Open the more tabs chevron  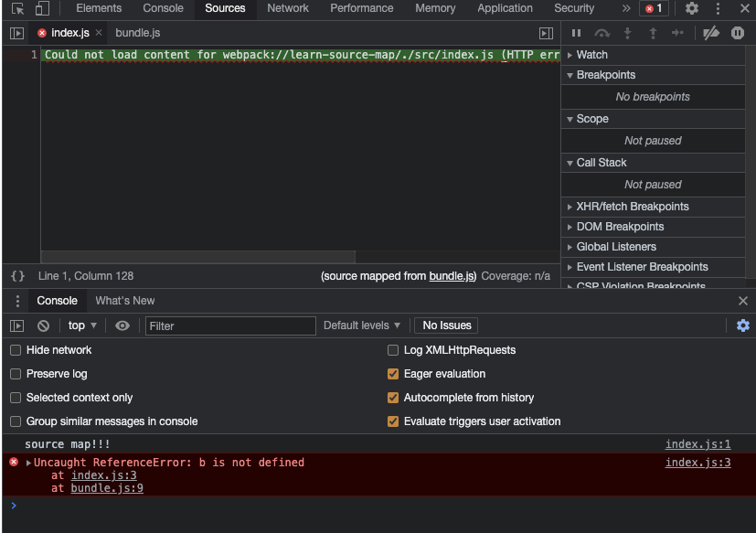point(626,8)
